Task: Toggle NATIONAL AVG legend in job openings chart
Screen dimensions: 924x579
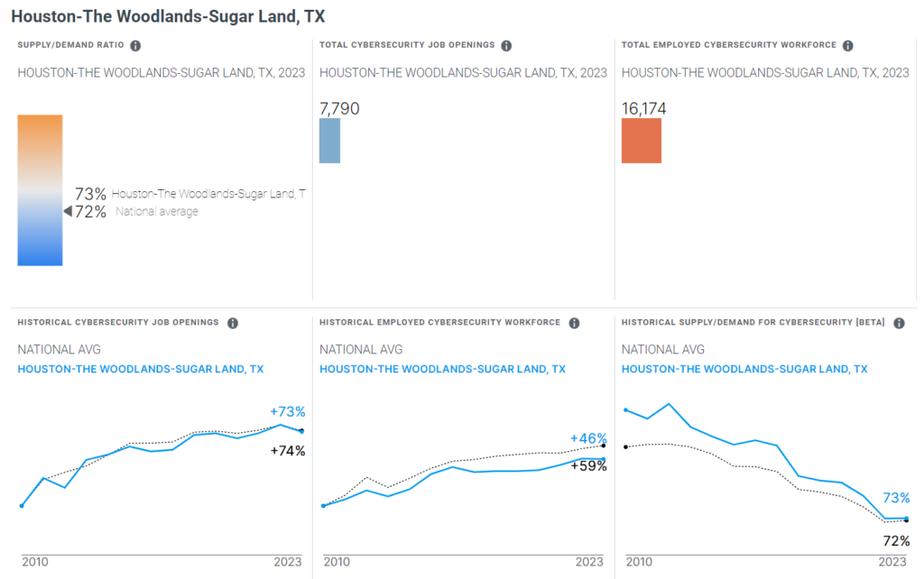Action: point(59,350)
